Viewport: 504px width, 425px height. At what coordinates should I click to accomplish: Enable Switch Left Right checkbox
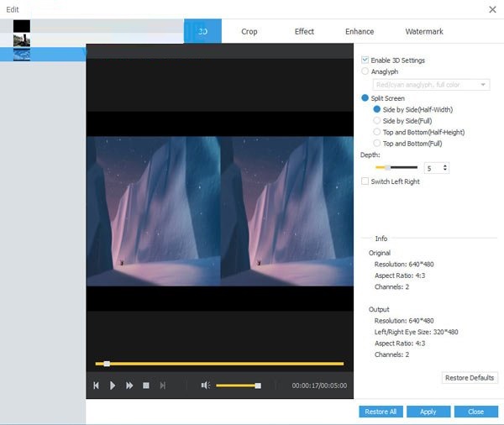(365, 181)
